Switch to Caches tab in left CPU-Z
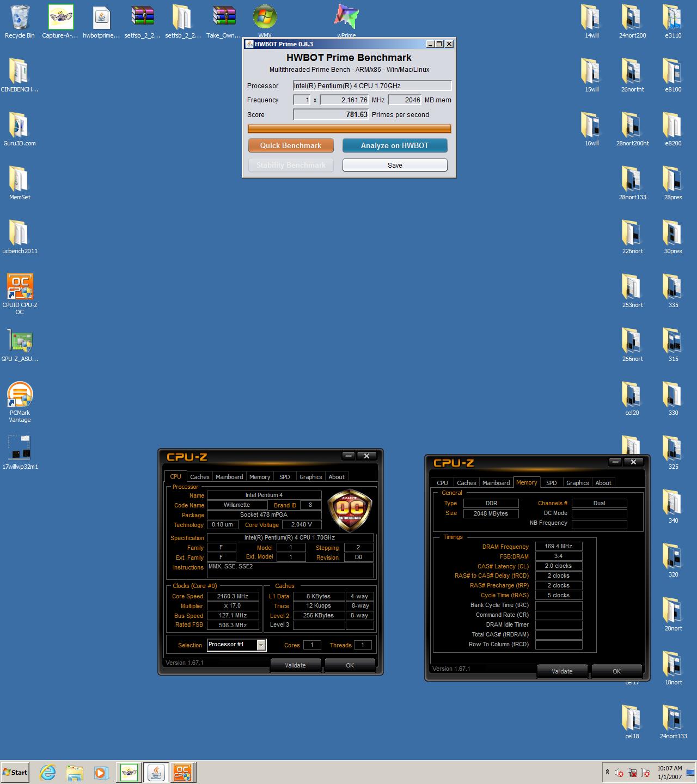697x784 pixels. [x=199, y=476]
